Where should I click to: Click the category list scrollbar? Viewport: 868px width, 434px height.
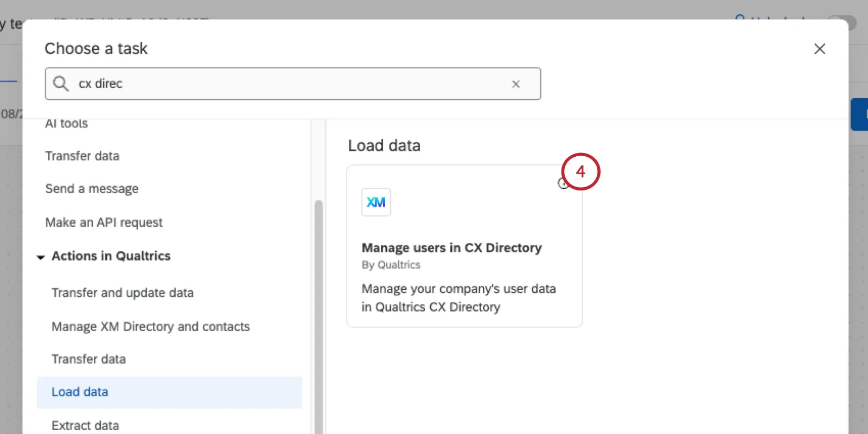[x=318, y=317]
